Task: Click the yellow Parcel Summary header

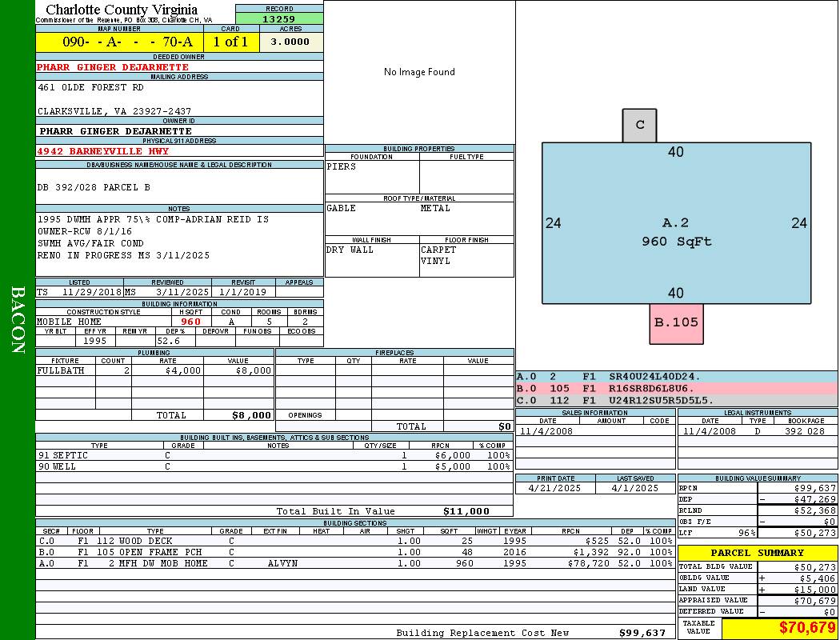Action: coord(757,553)
